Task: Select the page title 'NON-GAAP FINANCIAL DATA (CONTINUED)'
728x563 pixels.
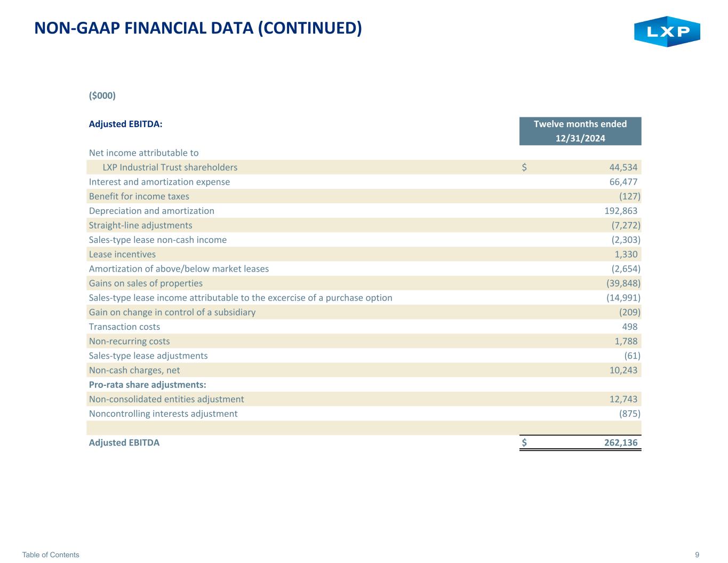Action: pyautogui.click(x=198, y=28)
